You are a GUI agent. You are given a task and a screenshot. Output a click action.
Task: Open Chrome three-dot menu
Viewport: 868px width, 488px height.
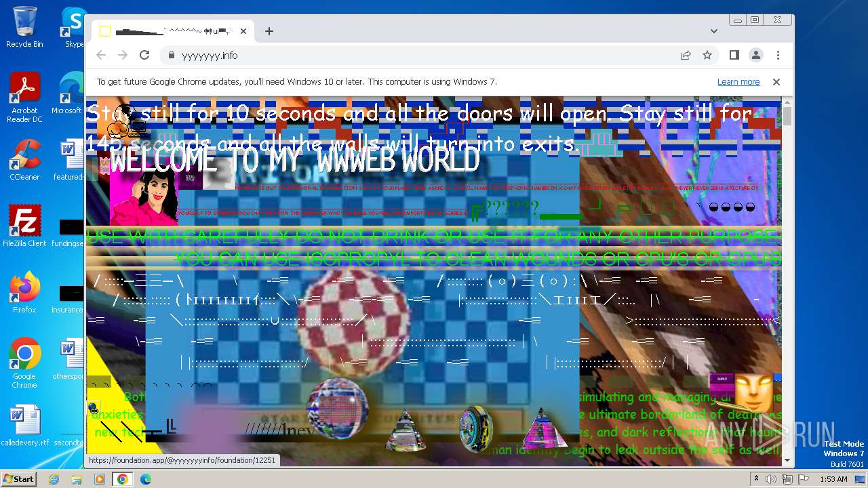coord(778,55)
